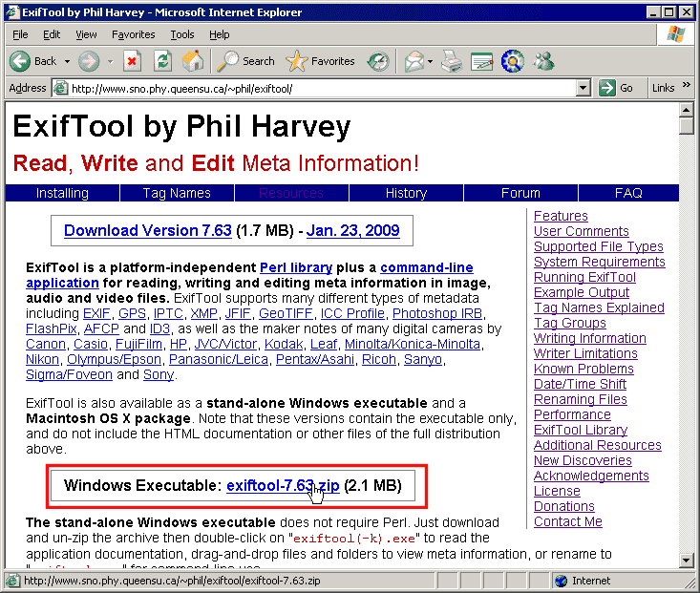Open the Features sidebar link
Screen dimensions: 700x593
(x=561, y=216)
